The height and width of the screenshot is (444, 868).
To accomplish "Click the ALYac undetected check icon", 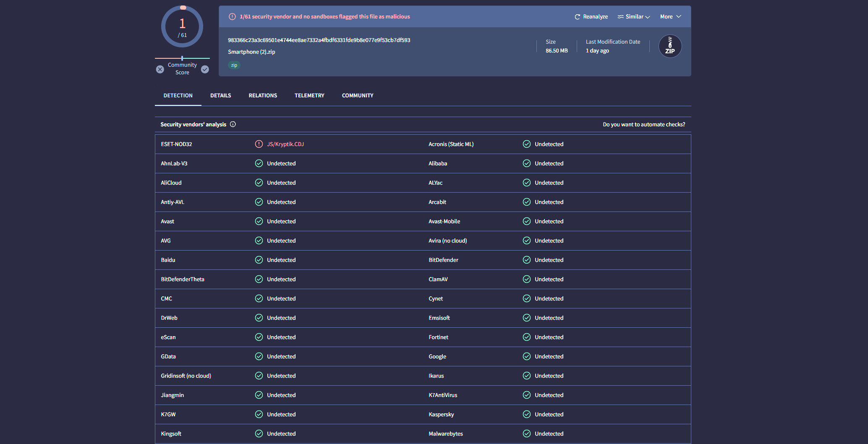I will pyautogui.click(x=527, y=183).
